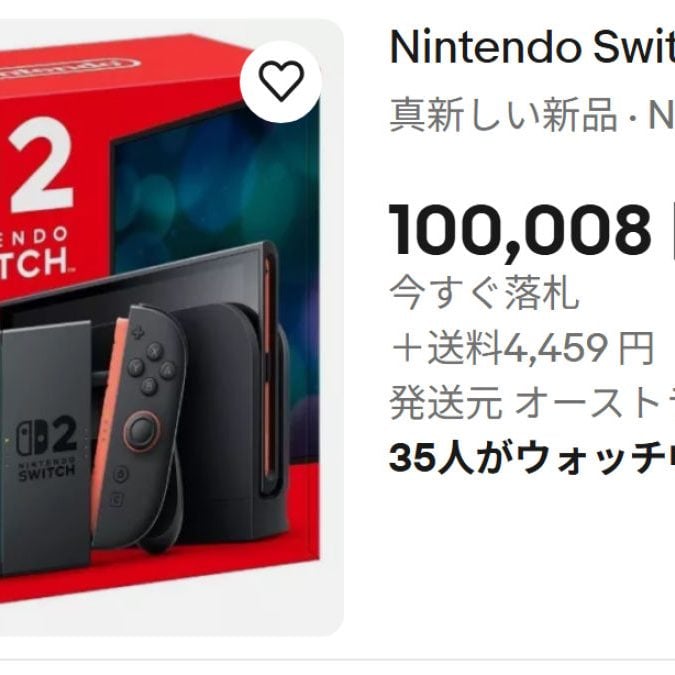This screenshot has height=675, width=675.
Task: Open the Nintendo Switch listing title
Action: [x=532, y=47]
